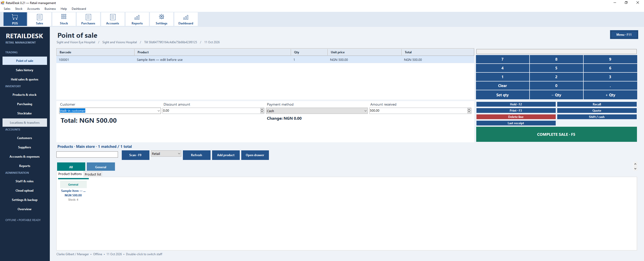The image size is (644, 261).
Task: Click the Amount received stepper arrows
Action: click(x=469, y=111)
